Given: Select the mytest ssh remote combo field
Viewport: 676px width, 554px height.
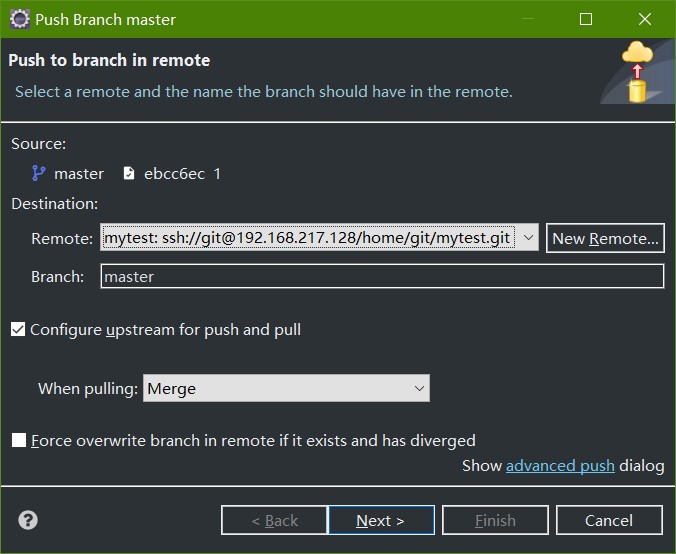Looking at the screenshot, I should (x=319, y=237).
